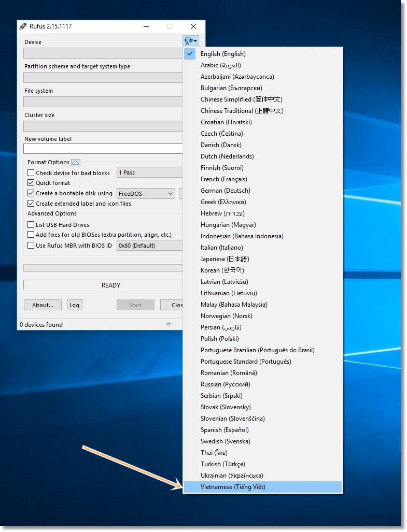The image size is (407, 532).
Task: Select Vietnamese (Tiếng Việt) language
Action: 263,487
